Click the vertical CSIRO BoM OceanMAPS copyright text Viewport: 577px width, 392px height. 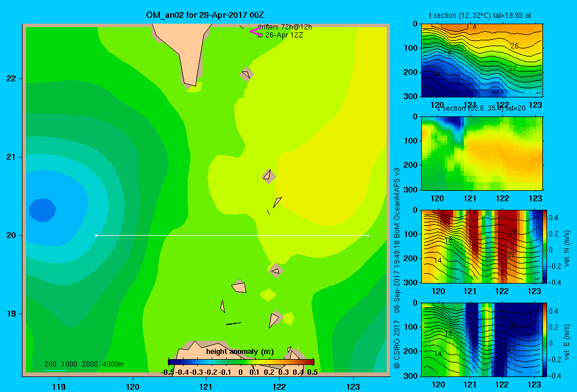pos(397,268)
